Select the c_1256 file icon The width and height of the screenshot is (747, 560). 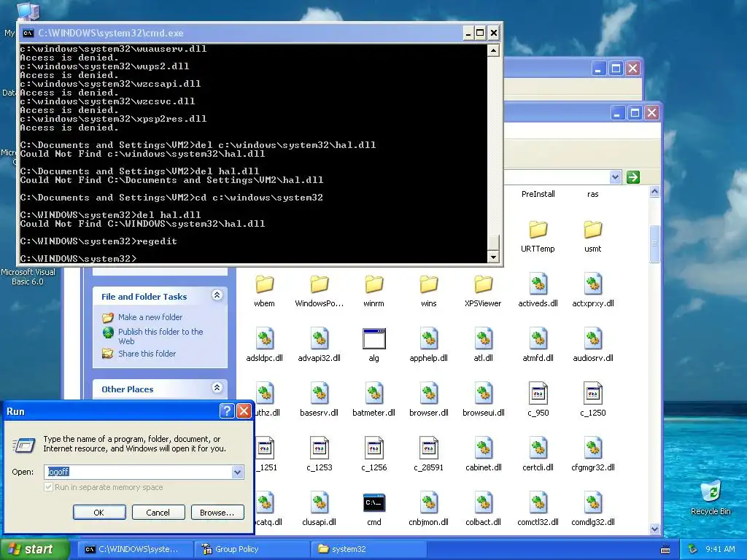pyautogui.click(x=374, y=448)
